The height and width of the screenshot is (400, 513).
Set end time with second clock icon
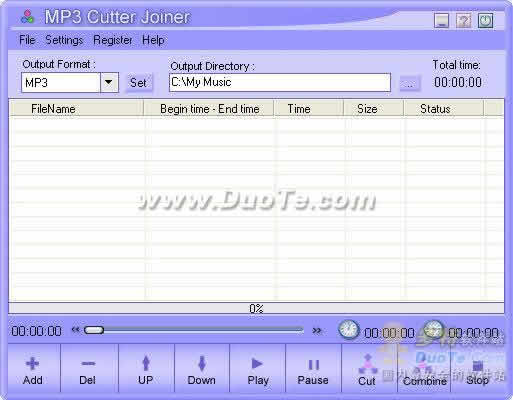[x=433, y=330]
